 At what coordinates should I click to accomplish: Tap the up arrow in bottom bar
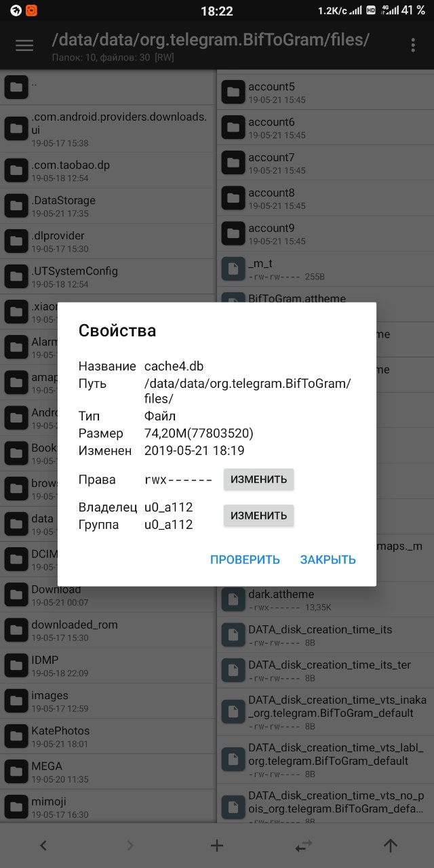coord(390,845)
